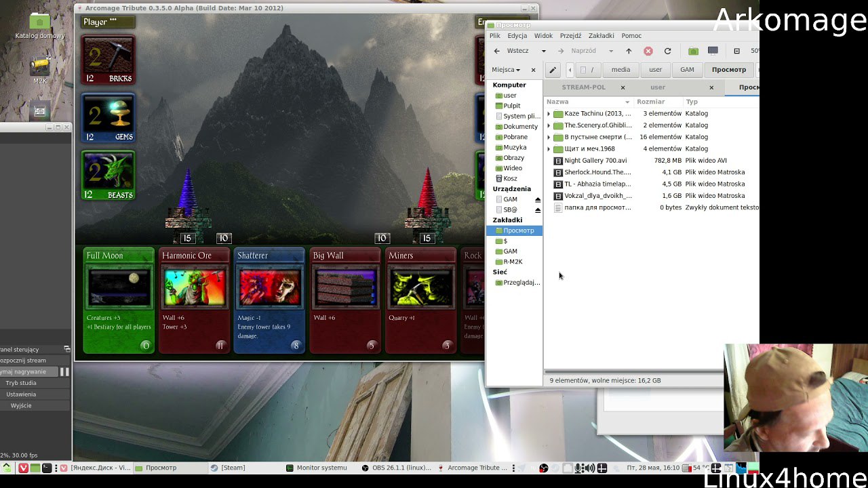Click the Gems resource icon

click(108, 117)
